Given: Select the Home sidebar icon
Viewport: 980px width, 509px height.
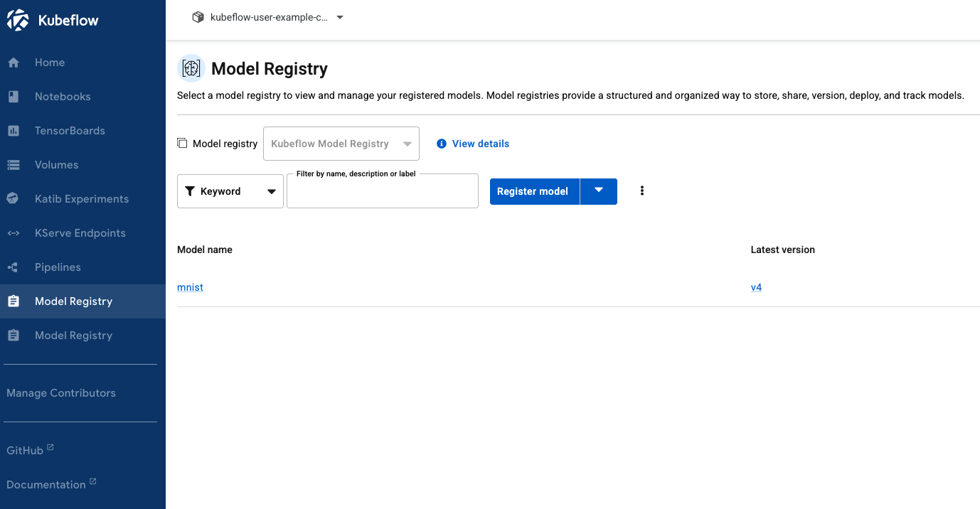Looking at the screenshot, I should point(14,62).
